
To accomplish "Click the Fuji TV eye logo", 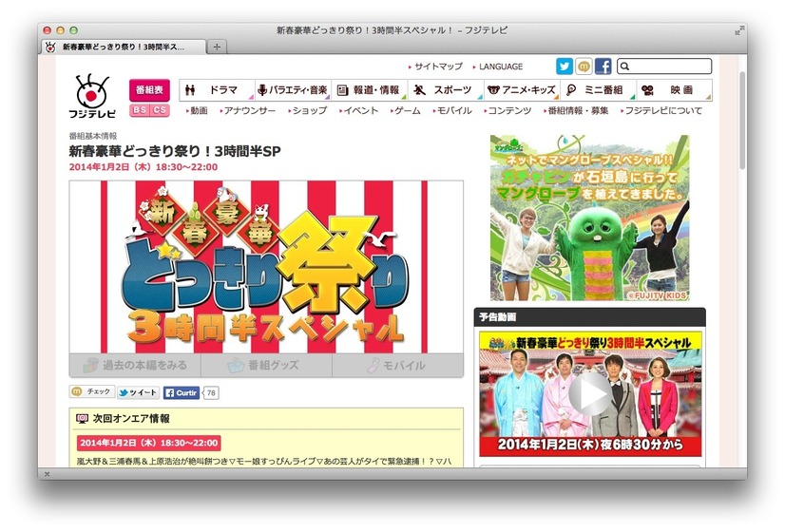I will click(92, 96).
